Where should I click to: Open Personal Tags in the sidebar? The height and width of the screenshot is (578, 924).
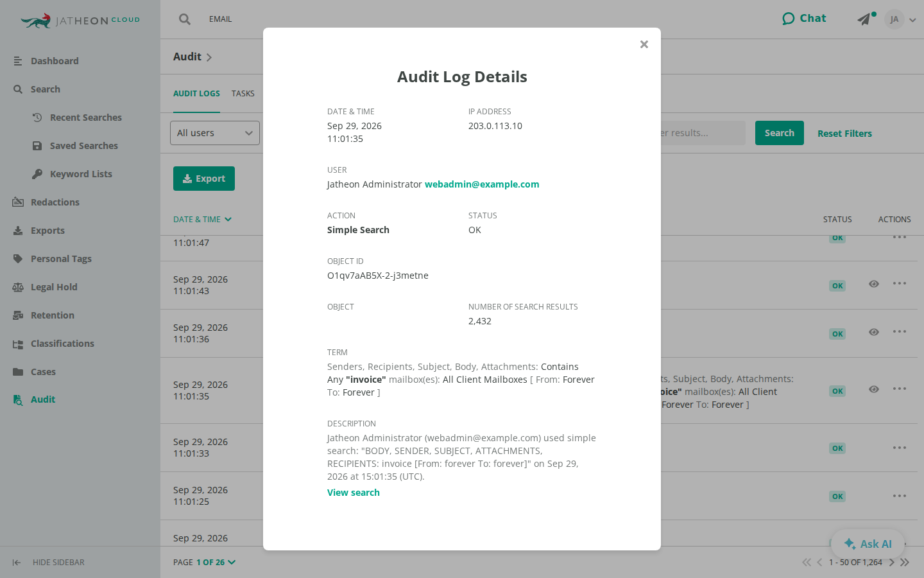tap(61, 259)
